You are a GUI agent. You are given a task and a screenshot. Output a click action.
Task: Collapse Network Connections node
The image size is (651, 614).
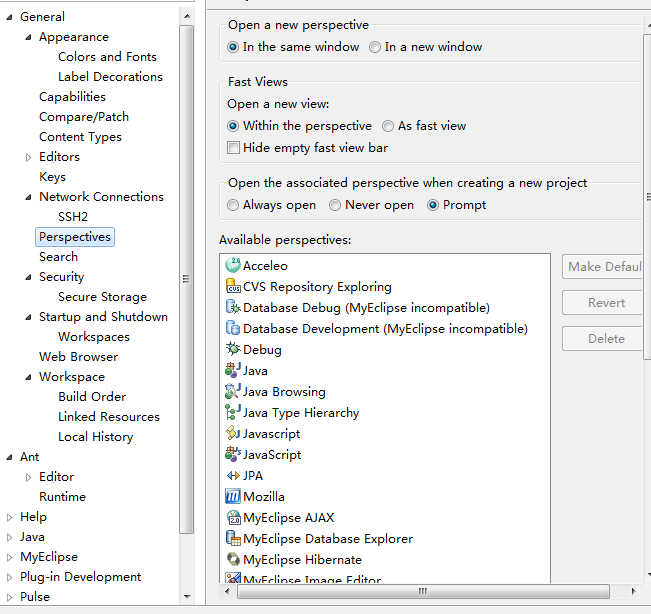(x=28, y=197)
